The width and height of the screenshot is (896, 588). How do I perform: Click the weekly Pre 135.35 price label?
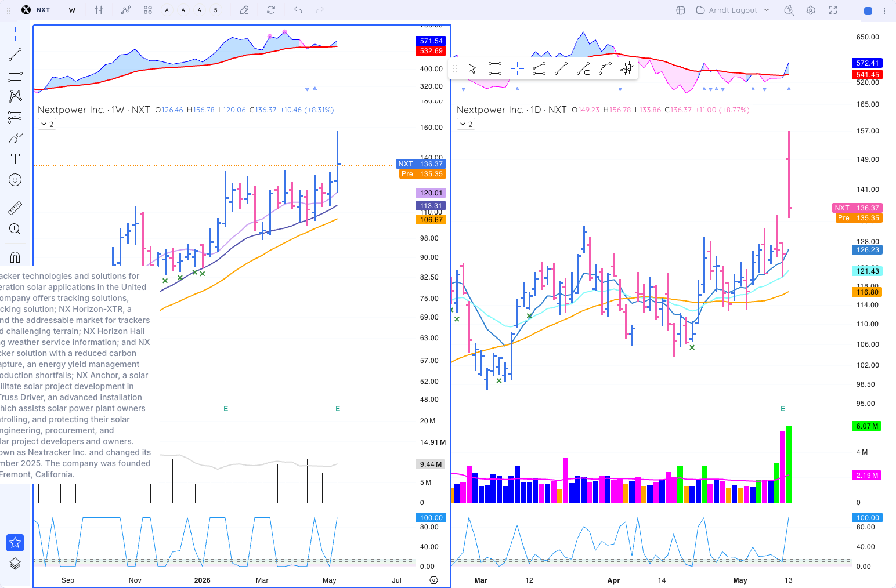click(x=423, y=174)
